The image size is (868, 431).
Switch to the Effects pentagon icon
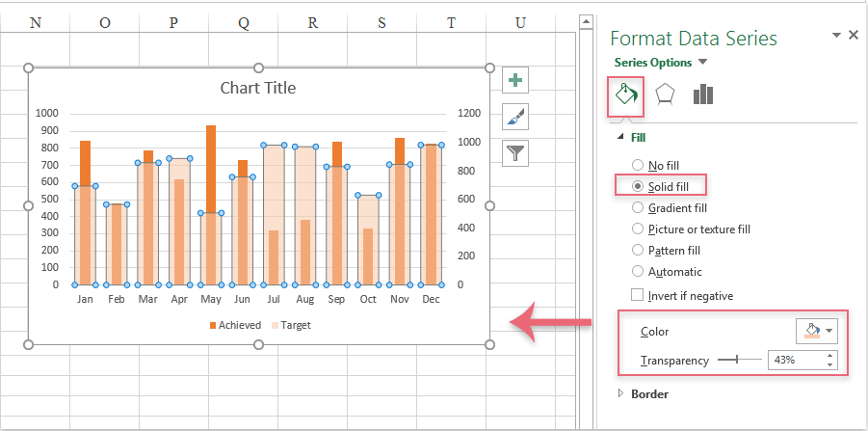tap(665, 94)
